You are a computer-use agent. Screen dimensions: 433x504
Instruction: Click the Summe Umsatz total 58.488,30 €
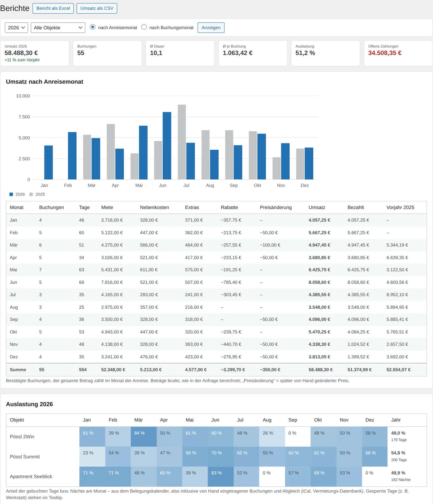320,369
